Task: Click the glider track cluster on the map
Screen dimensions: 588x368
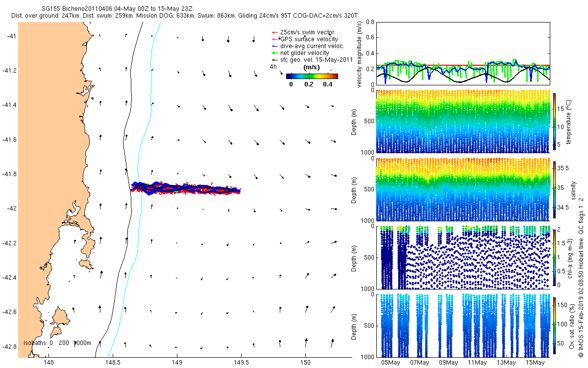Action: 185,188
